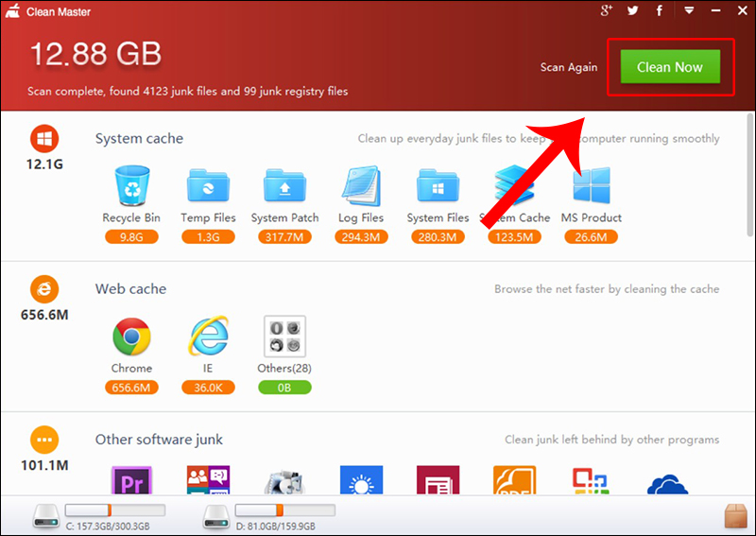Click the Recycle Bin 9.8G size badge
The width and height of the screenshot is (756, 536).
[131, 237]
